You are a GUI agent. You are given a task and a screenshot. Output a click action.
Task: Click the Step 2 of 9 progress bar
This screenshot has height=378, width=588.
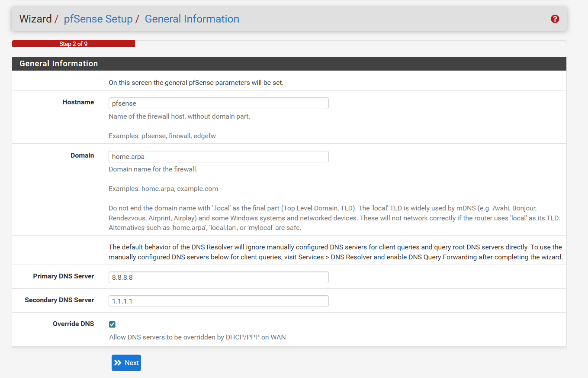point(73,44)
